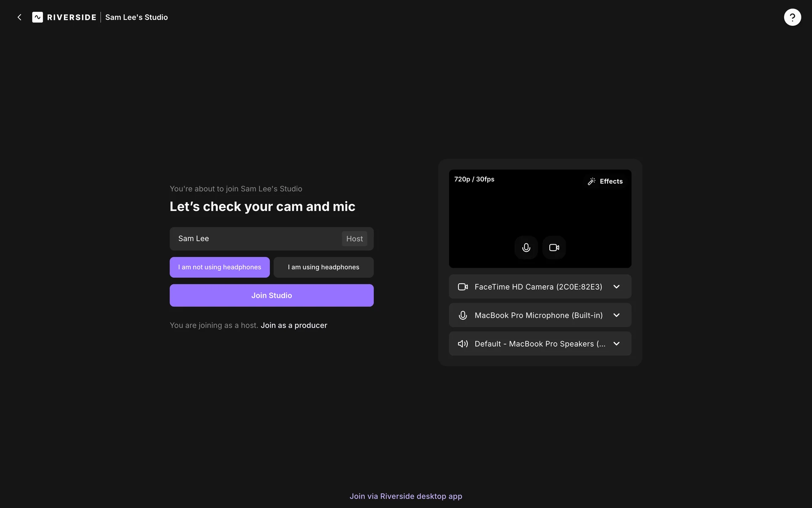Mute the microphone in the preview
The height and width of the screenshot is (508, 812).
526,248
